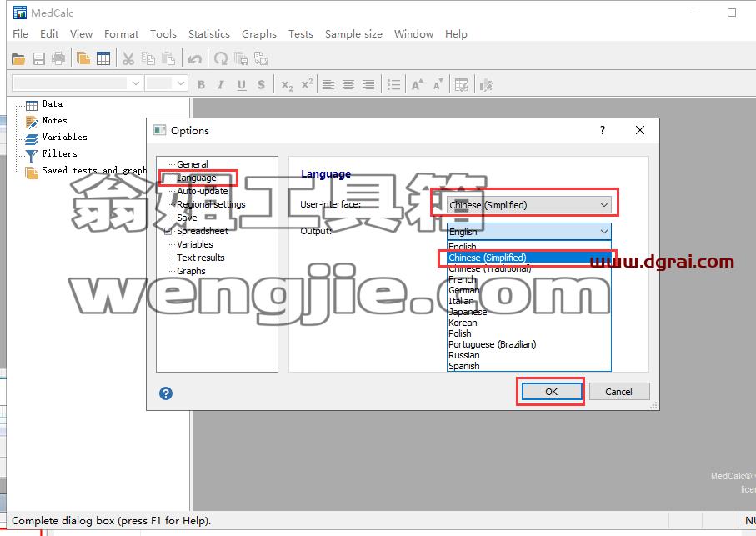This screenshot has width=756, height=536.
Task: Open the View menu
Action: (81, 33)
